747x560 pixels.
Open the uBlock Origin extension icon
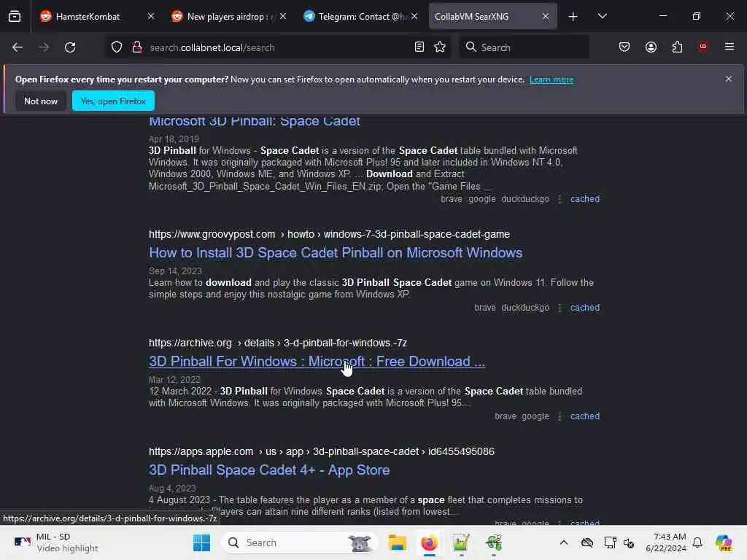pos(703,47)
